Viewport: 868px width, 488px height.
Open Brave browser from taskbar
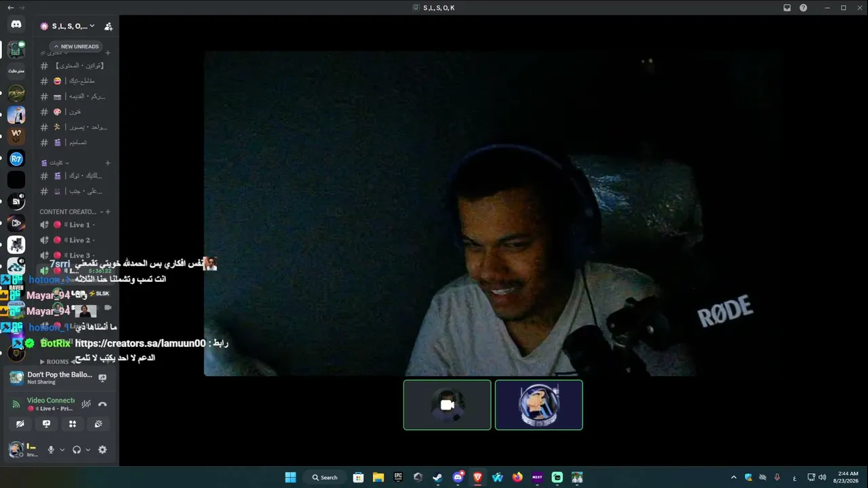(x=477, y=477)
